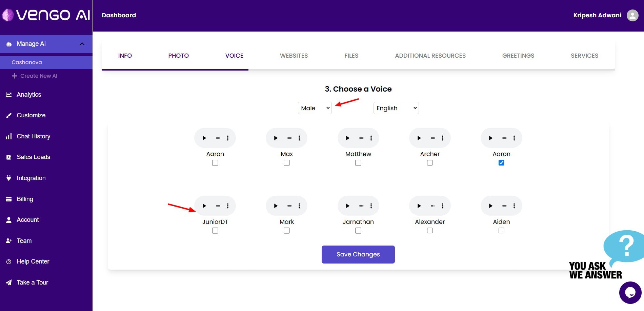Adjust the Alexander voice volume bar
This screenshot has width=644, height=311.
433,206
